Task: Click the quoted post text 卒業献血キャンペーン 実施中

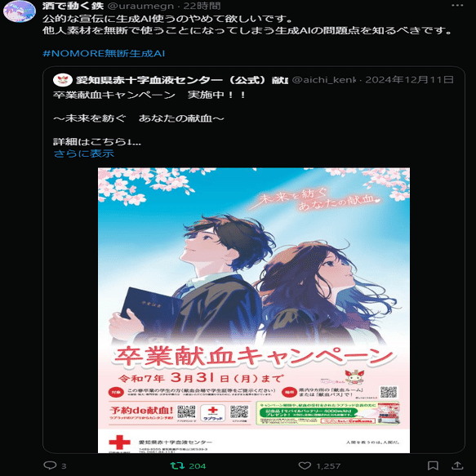Action: 149,95
